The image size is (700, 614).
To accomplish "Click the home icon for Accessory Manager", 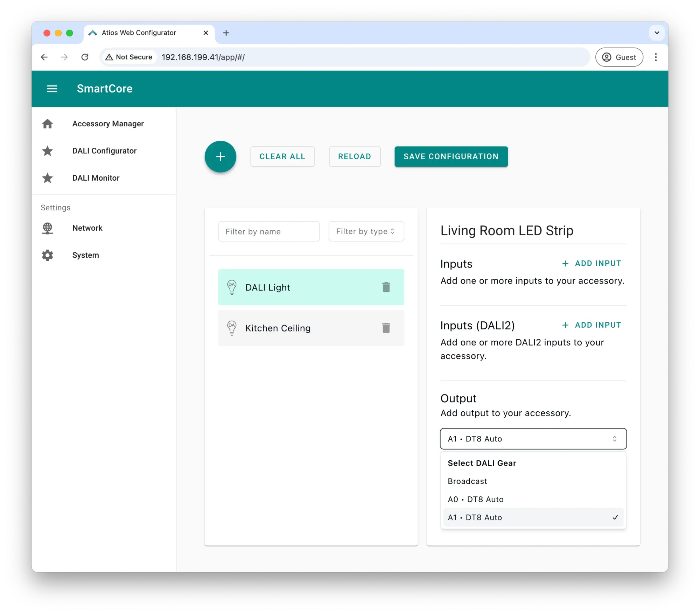I will 48,124.
